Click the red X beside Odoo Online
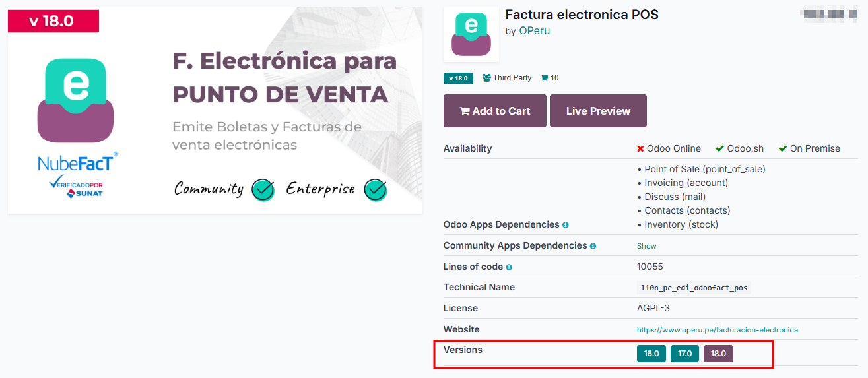The width and height of the screenshot is (868, 378). (640, 149)
